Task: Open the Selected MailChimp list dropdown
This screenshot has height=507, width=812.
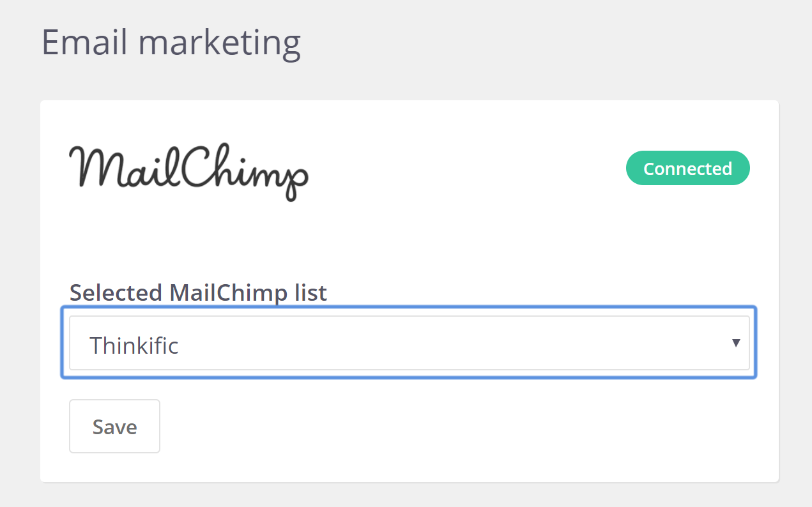Action: (409, 343)
